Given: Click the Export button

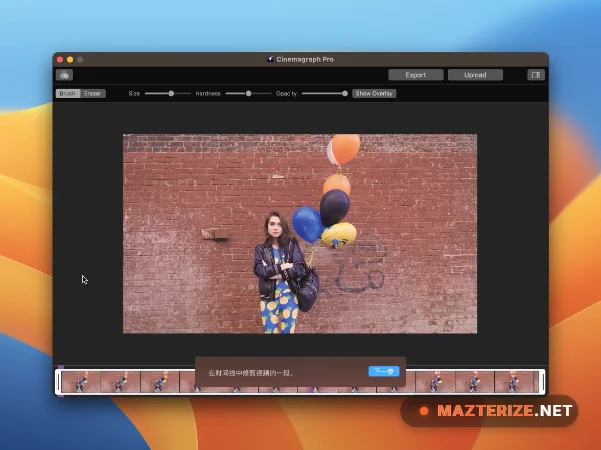Looking at the screenshot, I should pyautogui.click(x=416, y=75).
